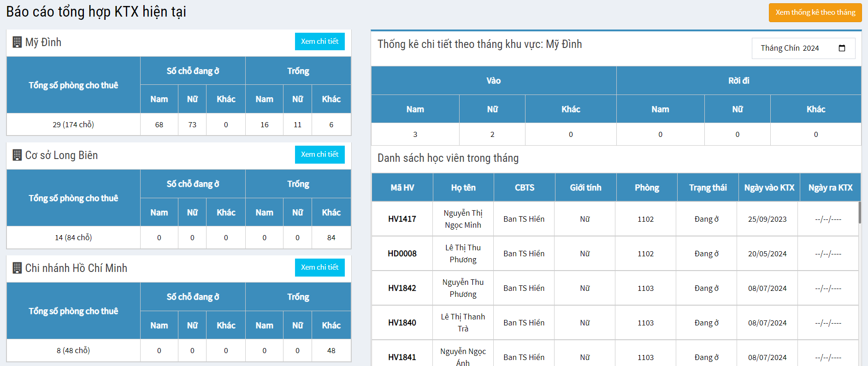The width and height of the screenshot is (868, 366).
Task: Click student code HV1842
Action: (x=402, y=288)
